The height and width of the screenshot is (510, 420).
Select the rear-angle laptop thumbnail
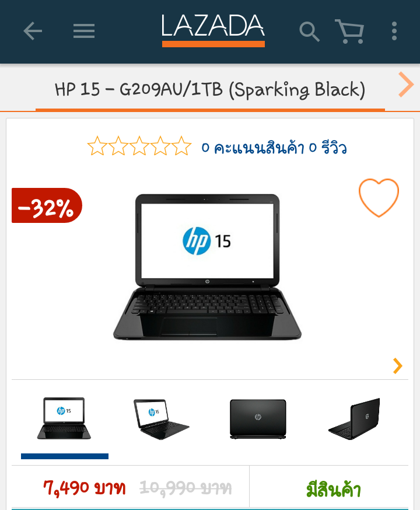point(354,419)
